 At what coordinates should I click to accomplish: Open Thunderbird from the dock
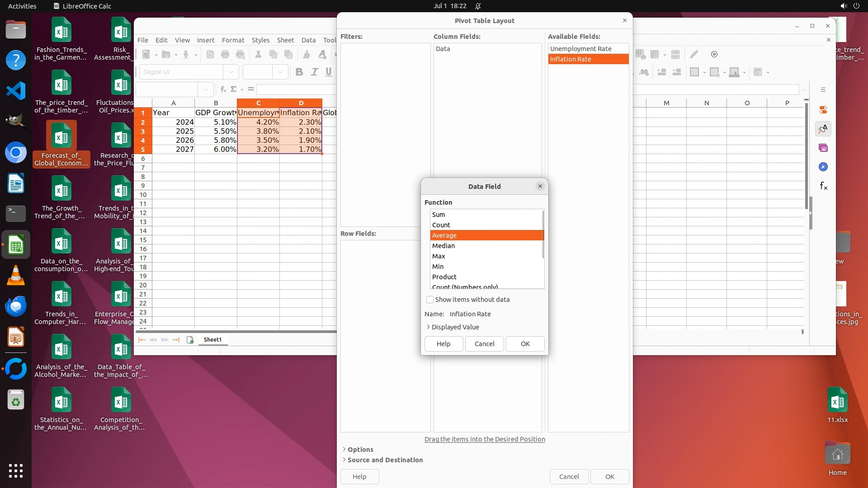point(16,307)
